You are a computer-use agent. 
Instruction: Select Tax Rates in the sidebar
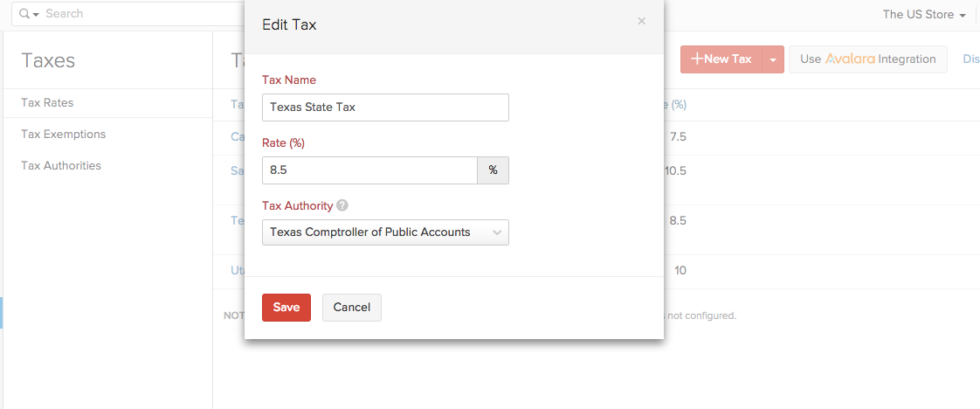(47, 103)
